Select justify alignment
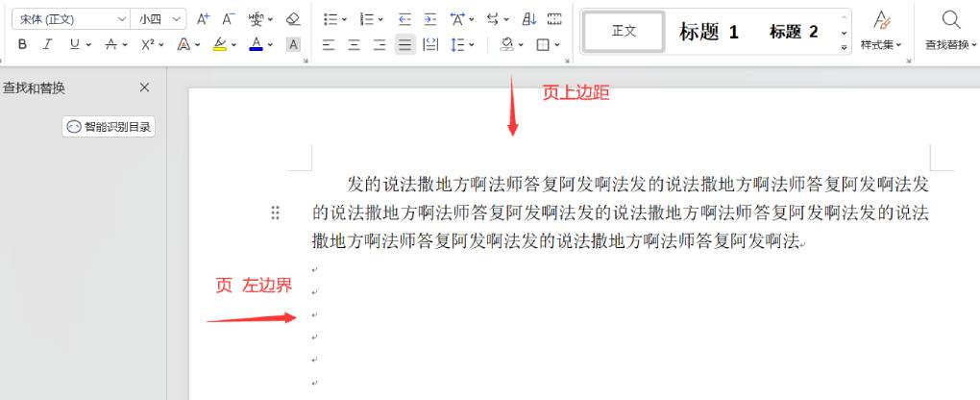 (x=405, y=44)
